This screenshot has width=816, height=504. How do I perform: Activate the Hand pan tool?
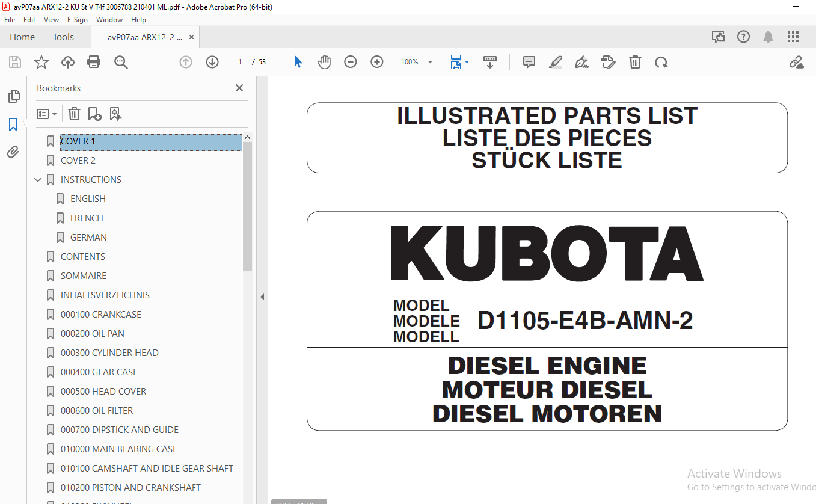click(324, 62)
